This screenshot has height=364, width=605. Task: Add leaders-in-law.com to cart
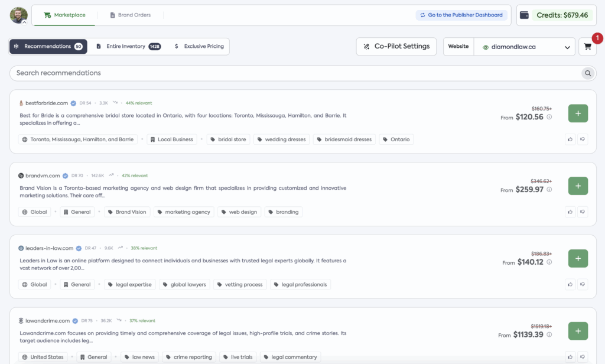[578, 259]
